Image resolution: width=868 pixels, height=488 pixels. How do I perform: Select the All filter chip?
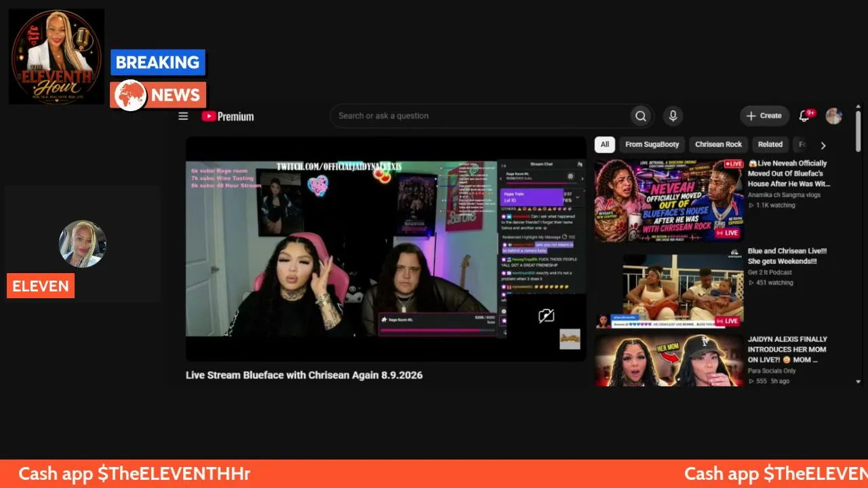605,144
